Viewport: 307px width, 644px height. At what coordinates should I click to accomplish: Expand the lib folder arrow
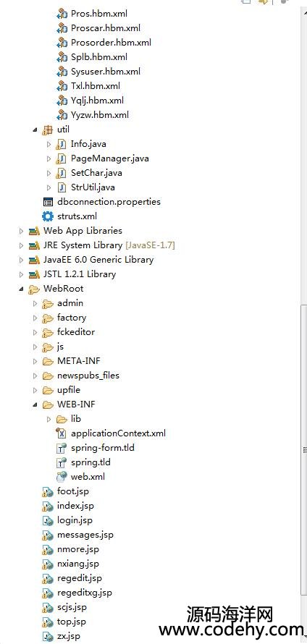click(49, 419)
